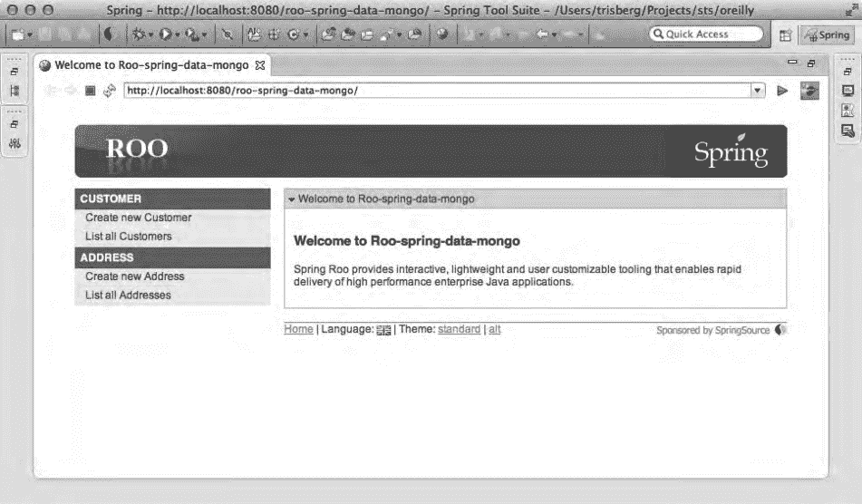862x504 pixels.
Task: Click the UK flag language icon
Action: 383,330
